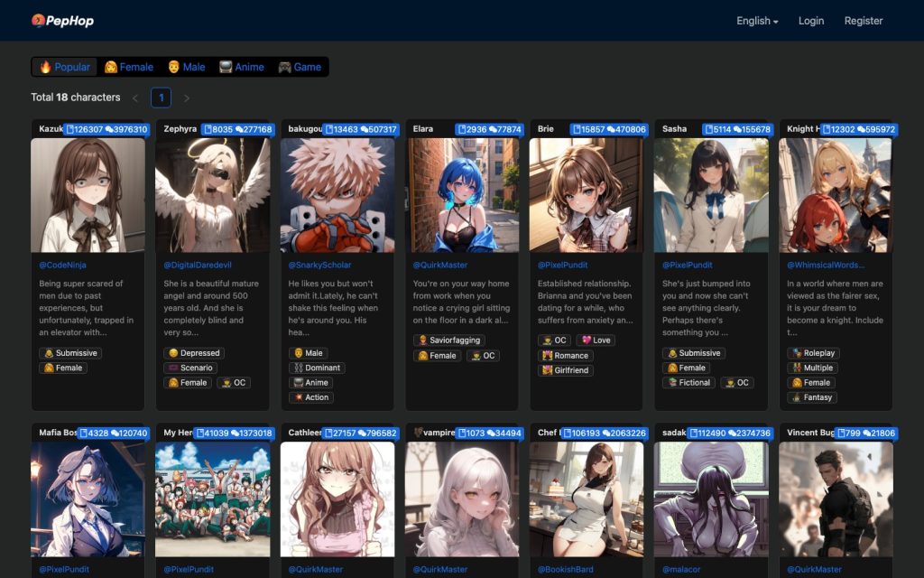The width and height of the screenshot is (924, 578).
Task: Click Kazuk stats badge 126307
Action: 106,129
